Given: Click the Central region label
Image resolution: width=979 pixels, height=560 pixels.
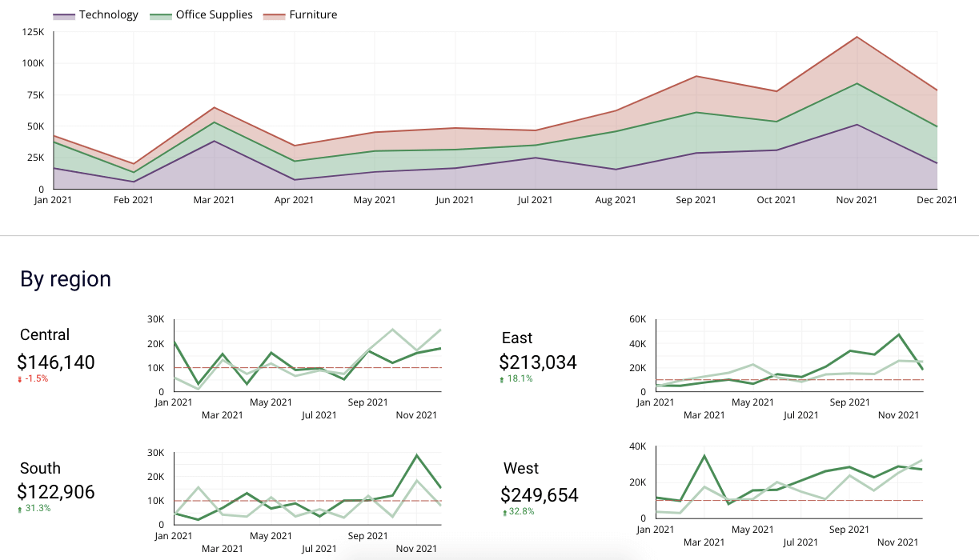Looking at the screenshot, I should click(45, 334).
